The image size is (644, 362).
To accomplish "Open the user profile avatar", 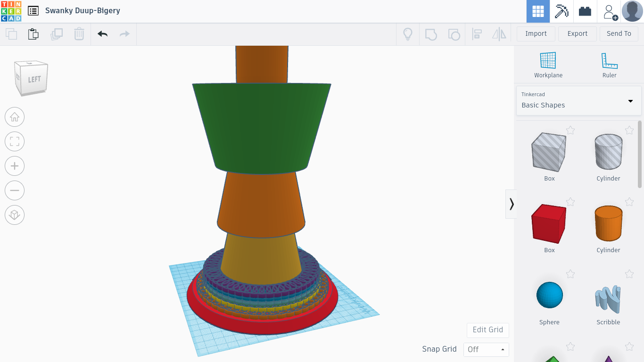I will tap(632, 11).
